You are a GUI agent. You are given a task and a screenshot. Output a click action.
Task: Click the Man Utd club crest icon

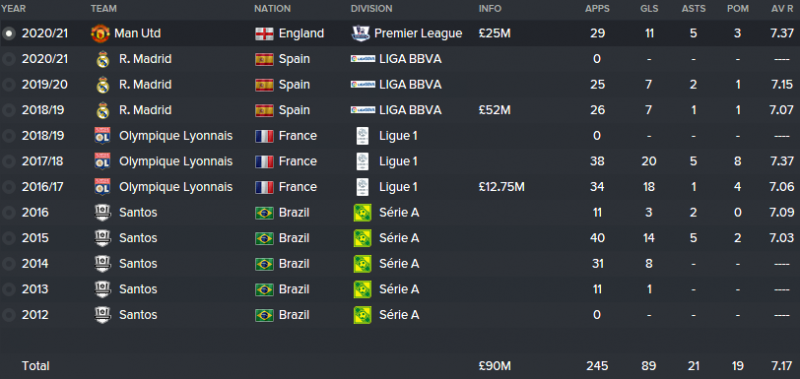(101, 34)
